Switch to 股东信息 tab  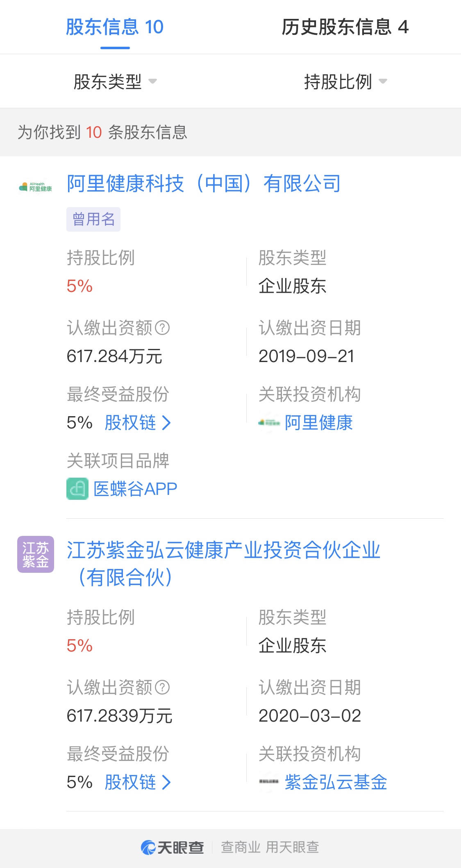[x=115, y=27]
